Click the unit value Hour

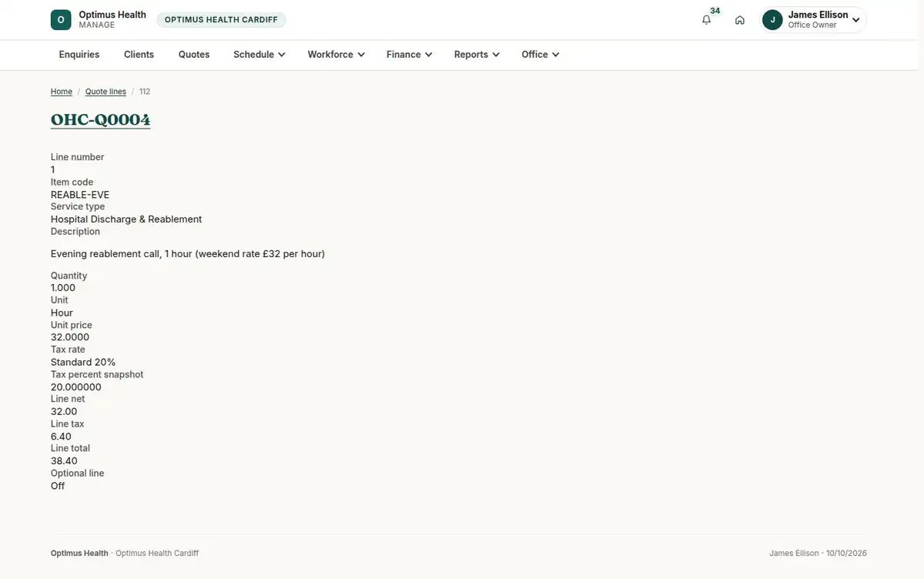(x=62, y=313)
